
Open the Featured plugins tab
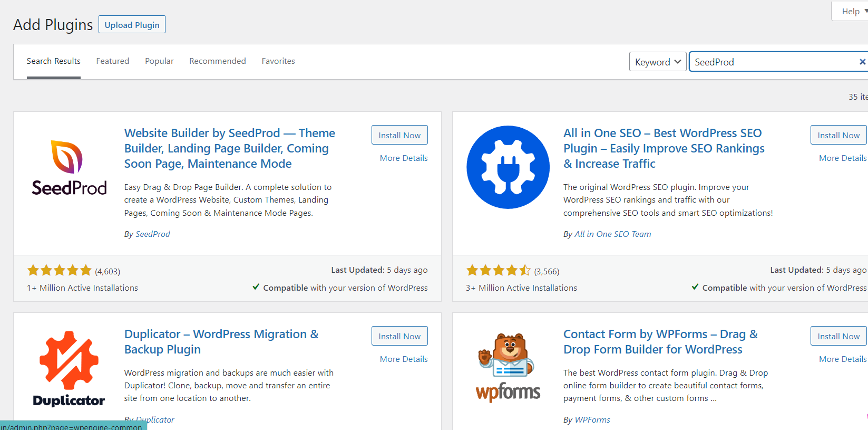click(x=113, y=61)
